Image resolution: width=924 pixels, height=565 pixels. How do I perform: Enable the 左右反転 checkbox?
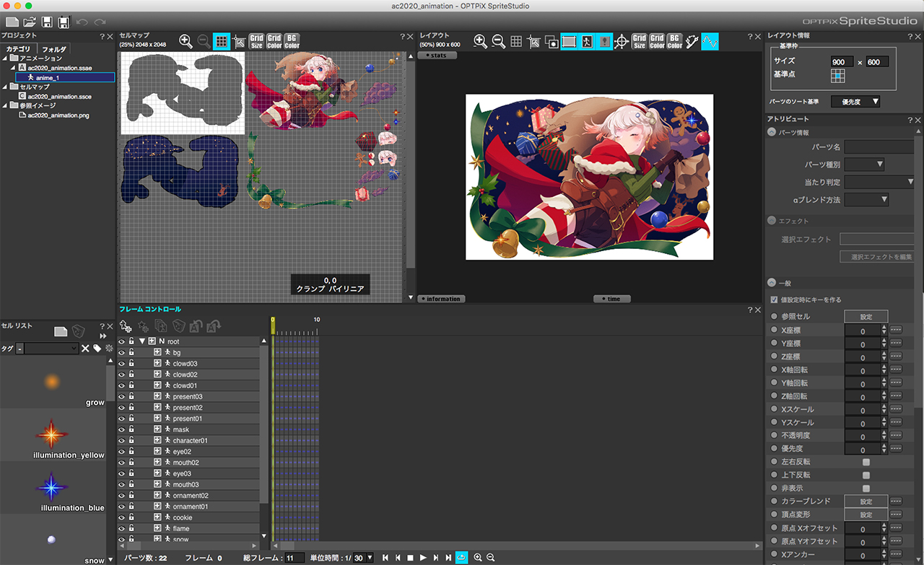[x=866, y=462]
